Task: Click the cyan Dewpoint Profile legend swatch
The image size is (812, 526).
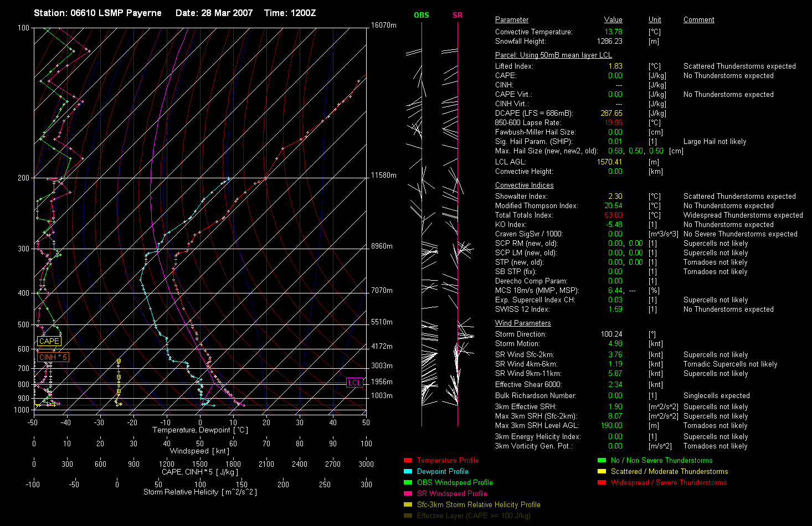Action: click(x=408, y=471)
